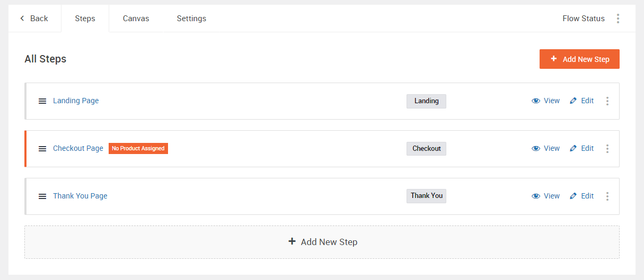
Task: Expand Checkout Page row three-dot menu
Action: (607, 148)
